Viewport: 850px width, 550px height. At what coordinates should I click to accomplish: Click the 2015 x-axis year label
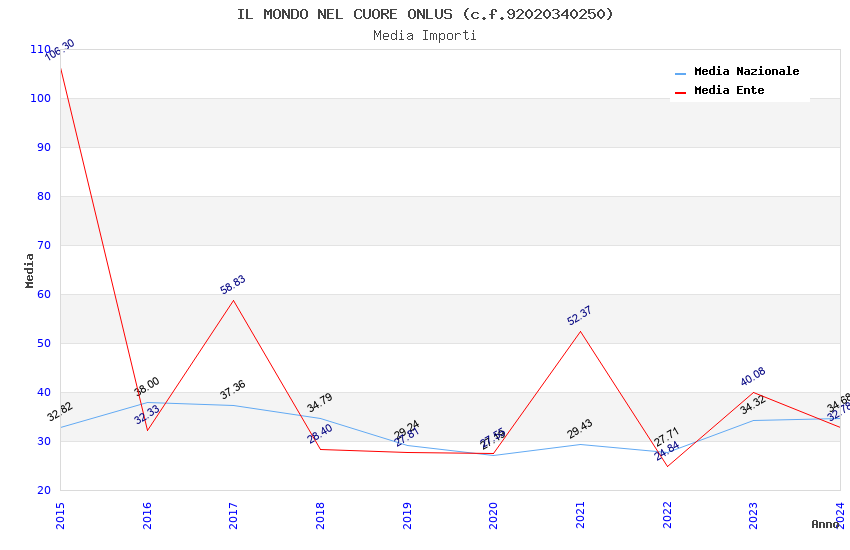click(60, 516)
